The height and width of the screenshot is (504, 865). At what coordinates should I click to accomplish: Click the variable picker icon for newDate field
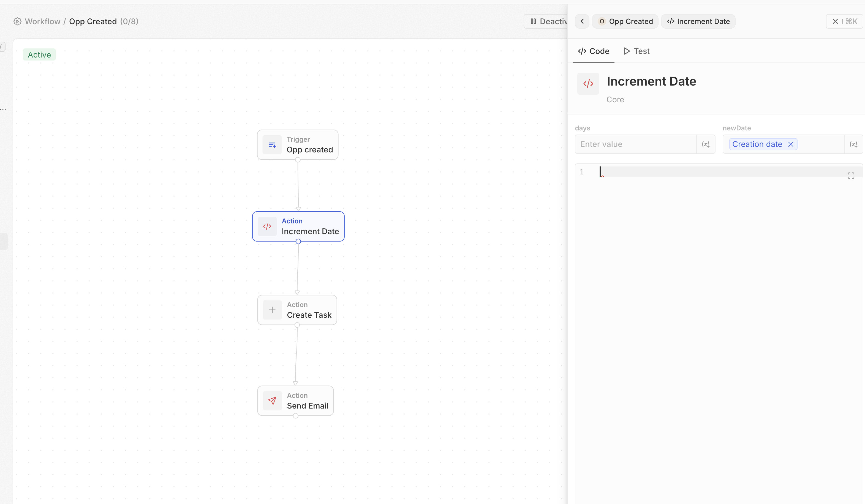853,144
